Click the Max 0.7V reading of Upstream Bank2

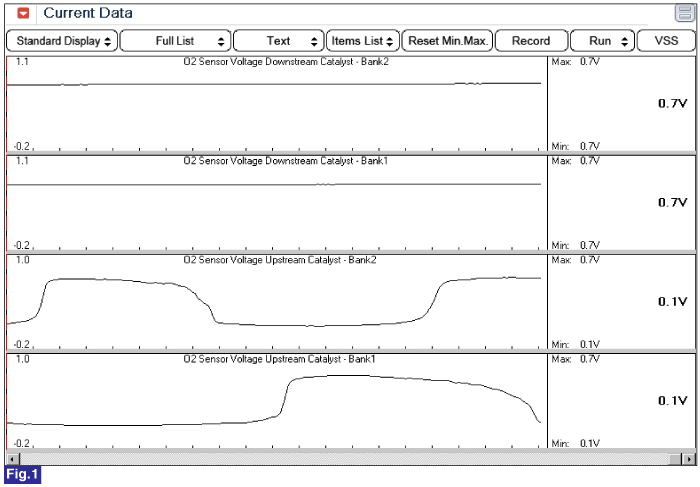click(575, 260)
